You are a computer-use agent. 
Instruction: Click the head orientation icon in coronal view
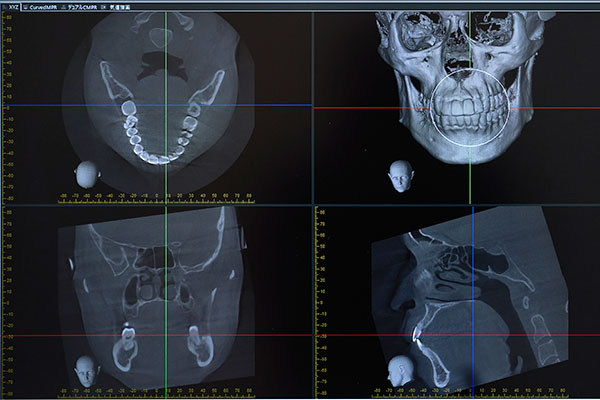87,368
